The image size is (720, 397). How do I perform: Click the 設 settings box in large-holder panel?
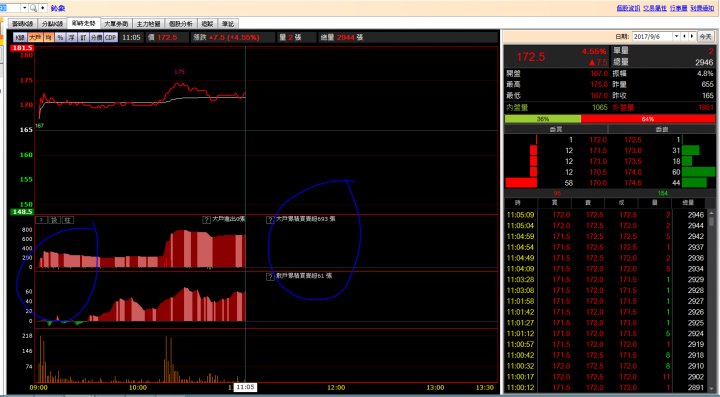coord(55,220)
